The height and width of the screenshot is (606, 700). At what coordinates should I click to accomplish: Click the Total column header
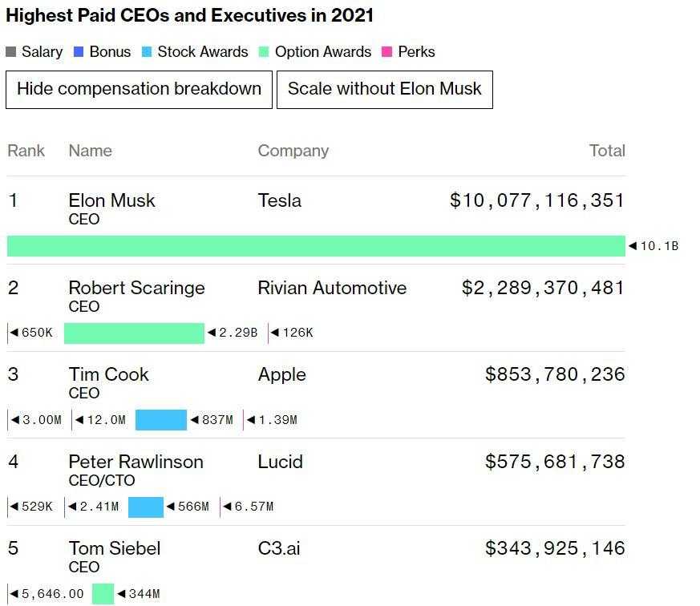pyautogui.click(x=607, y=151)
